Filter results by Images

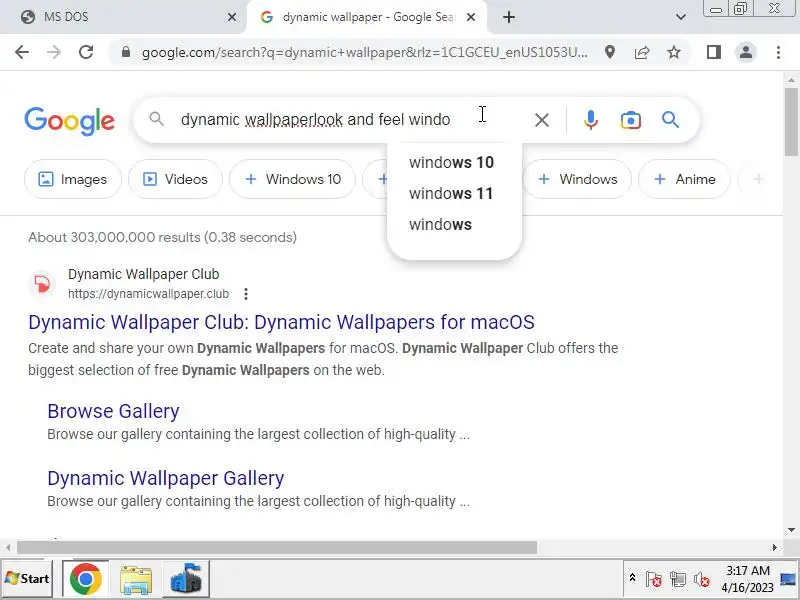tap(73, 179)
